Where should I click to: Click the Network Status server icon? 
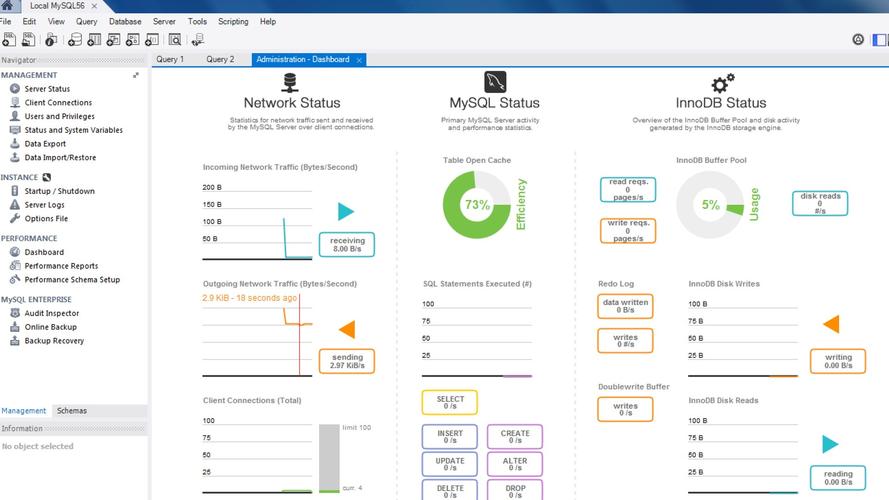pyautogui.click(x=290, y=83)
